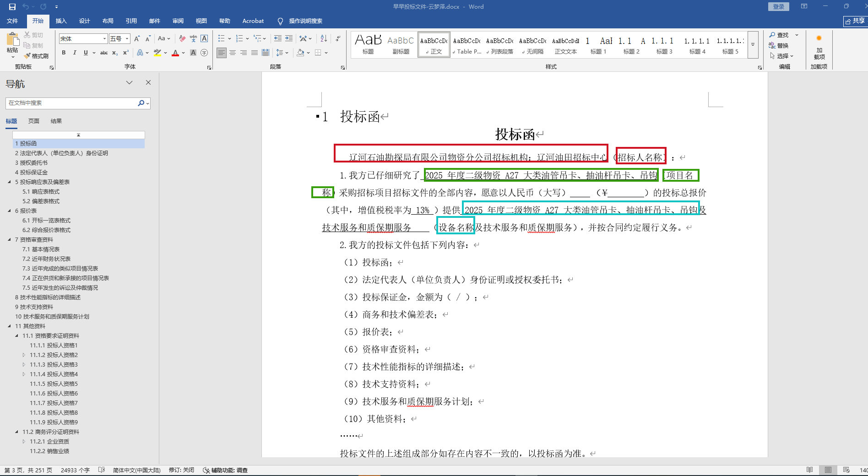Click the 共享 share button
Image resolution: width=868 pixels, height=476 pixels.
coord(855,21)
